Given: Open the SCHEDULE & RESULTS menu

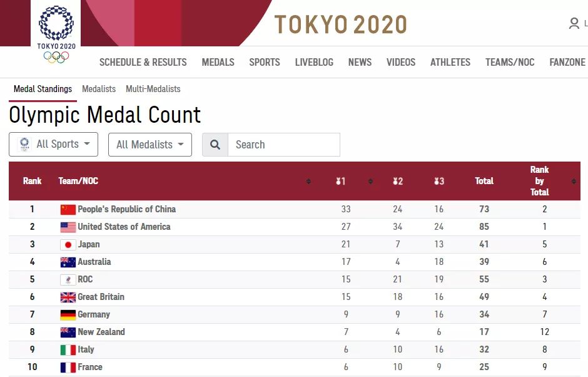Looking at the screenshot, I should 143,63.
